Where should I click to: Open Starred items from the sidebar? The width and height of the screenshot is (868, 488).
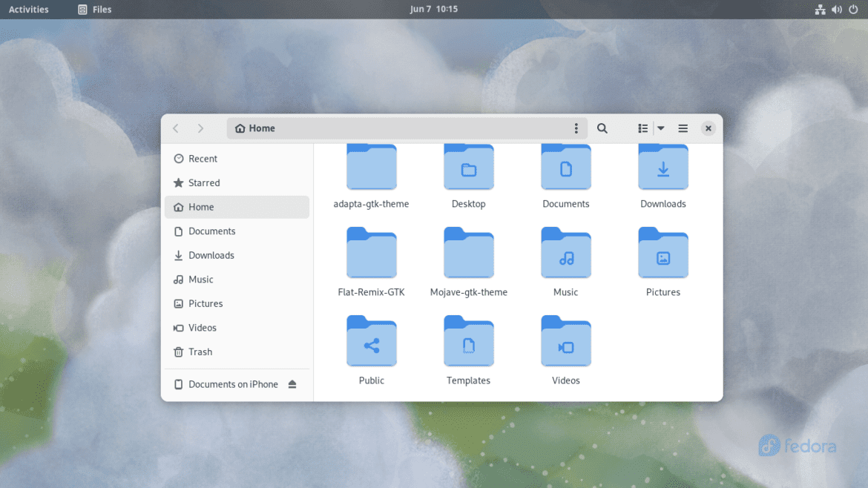[x=203, y=182]
